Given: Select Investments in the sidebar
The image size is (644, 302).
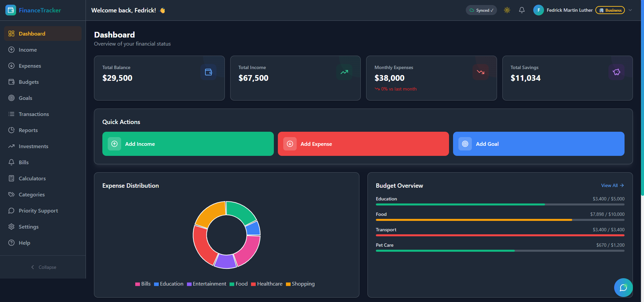Looking at the screenshot, I should pyautogui.click(x=43, y=146).
